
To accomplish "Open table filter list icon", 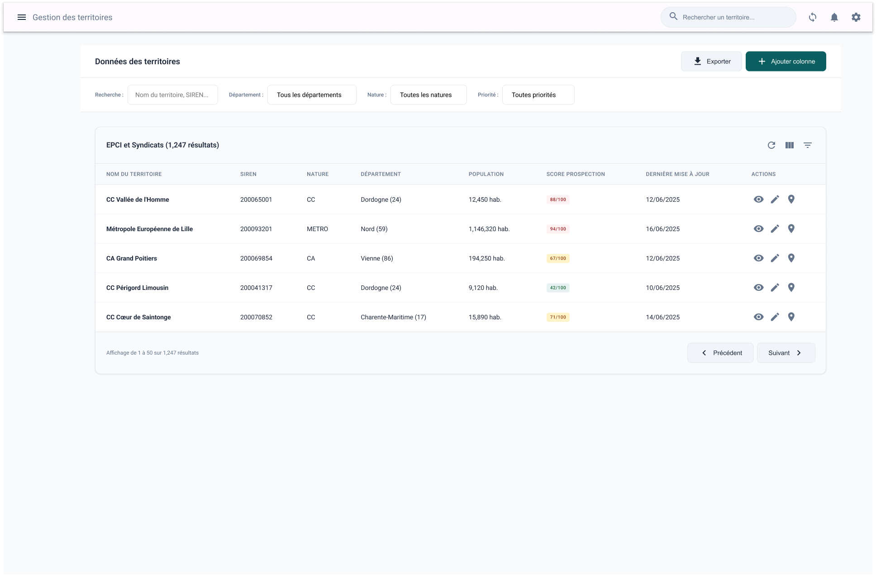I will tap(808, 145).
